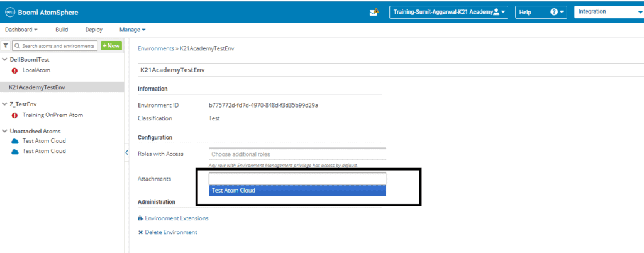Viewport: 644px width, 253px height.
Task: Click Delete Environment
Action: click(167, 232)
